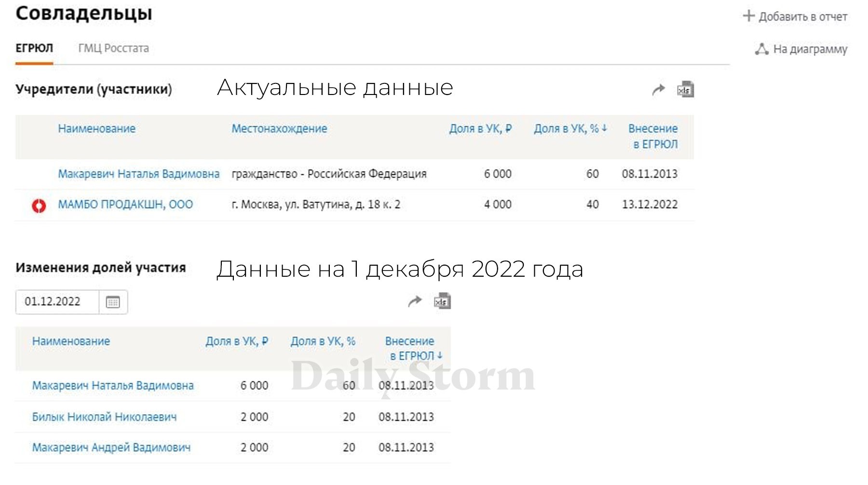Image resolution: width=868 pixels, height=485 pixels.
Task: Click 'гражданство - Российская Федерация' cell
Action: pos(329,174)
